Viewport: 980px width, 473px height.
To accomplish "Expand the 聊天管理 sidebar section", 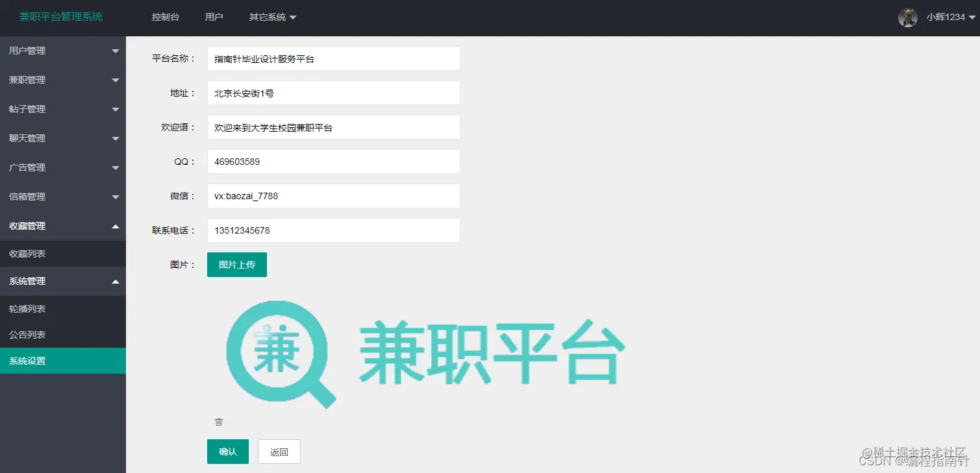I will coord(63,138).
